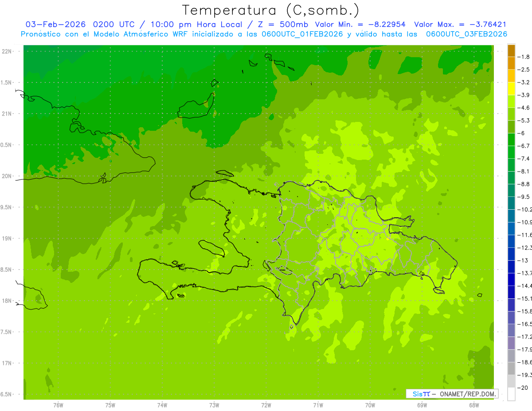Image resolution: width=532 pixels, height=411 pixels.
Task: Pick the amber swatch between -2.5 and -3.2
Action: (511, 76)
